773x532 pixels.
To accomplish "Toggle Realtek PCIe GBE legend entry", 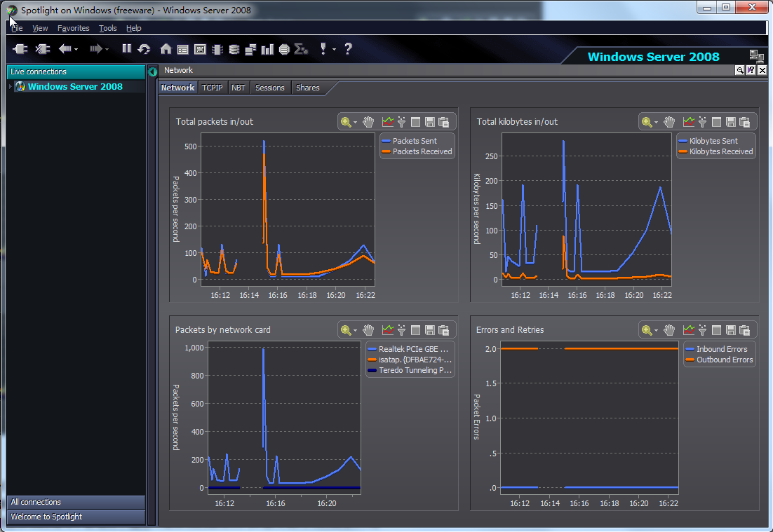I will coord(408,349).
